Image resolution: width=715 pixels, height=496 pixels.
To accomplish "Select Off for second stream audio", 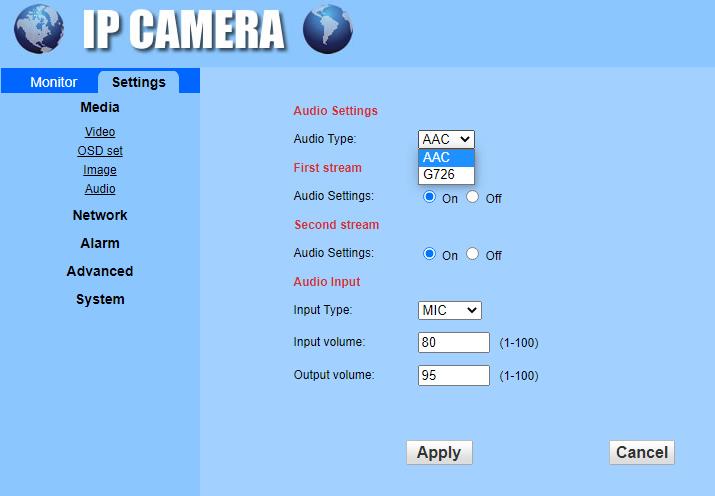I will click(473, 254).
